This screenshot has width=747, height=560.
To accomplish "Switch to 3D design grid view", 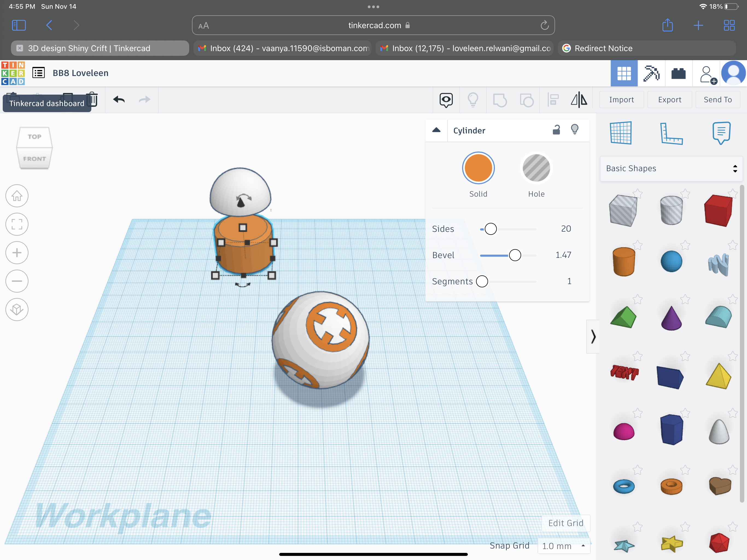I will coord(624,73).
